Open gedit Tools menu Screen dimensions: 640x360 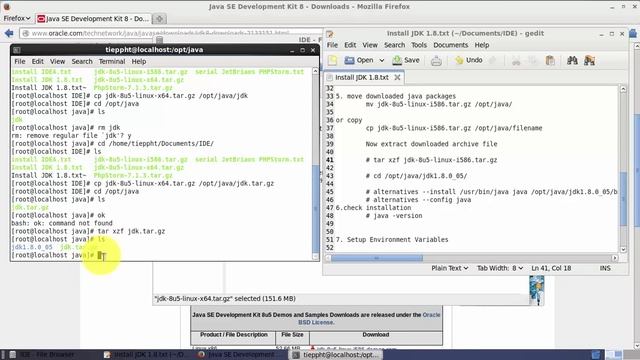pyautogui.click(x=419, y=45)
